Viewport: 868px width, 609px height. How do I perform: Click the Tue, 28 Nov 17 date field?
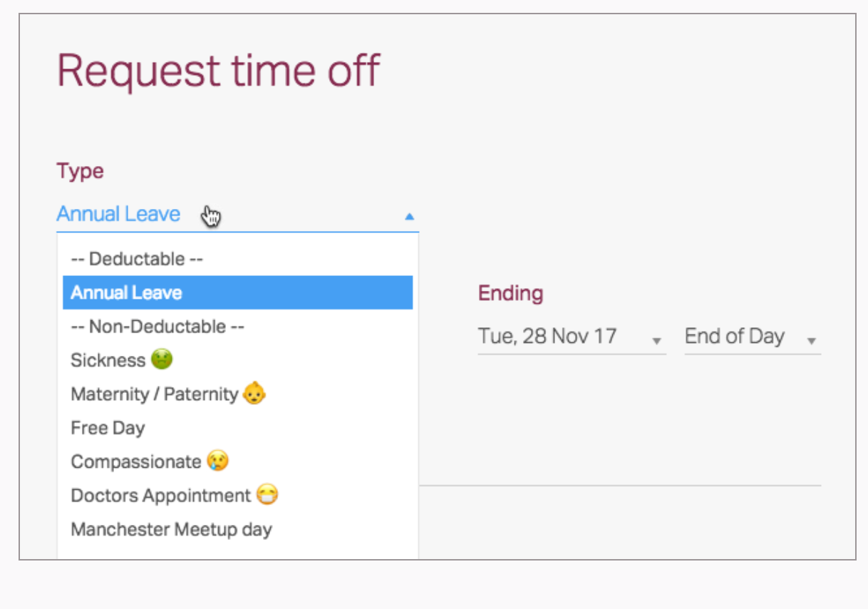point(572,337)
